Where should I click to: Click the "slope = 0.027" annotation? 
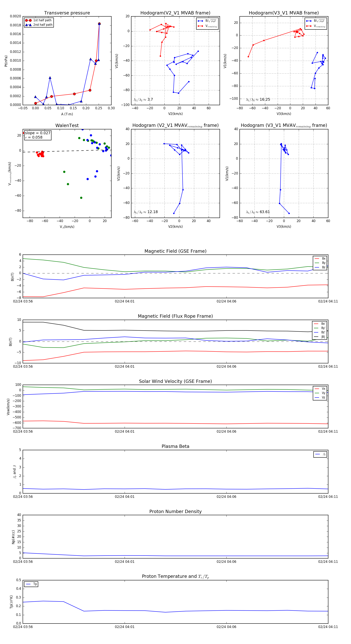coord(38,133)
